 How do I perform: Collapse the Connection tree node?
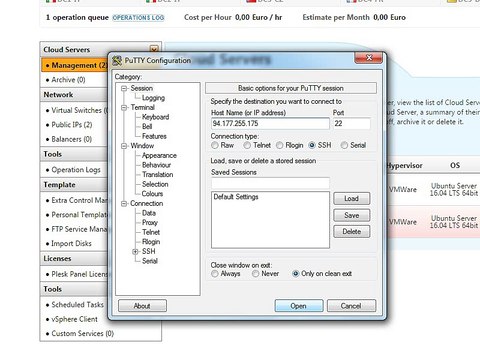(x=124, y=204)
